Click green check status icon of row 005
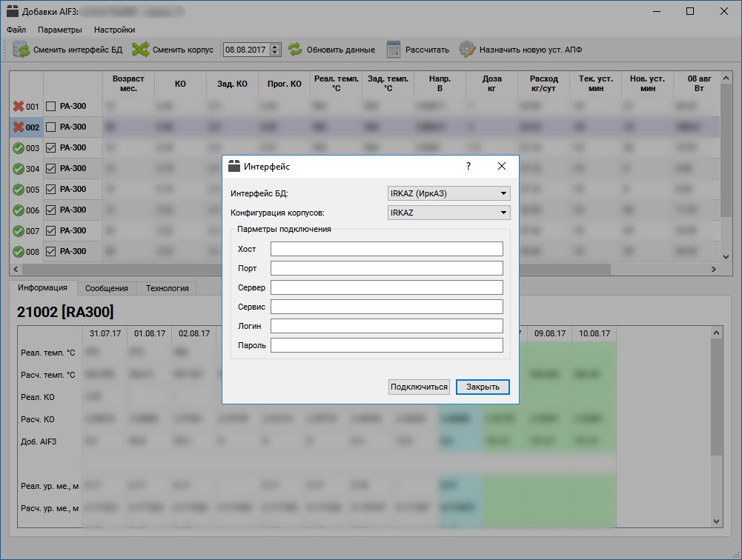The image size is (742, 560). point(19,189)
